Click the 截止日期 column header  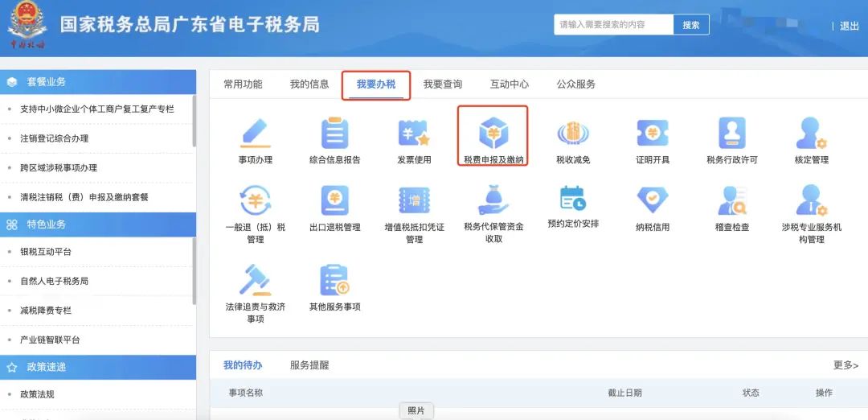(x=625, y=393)
